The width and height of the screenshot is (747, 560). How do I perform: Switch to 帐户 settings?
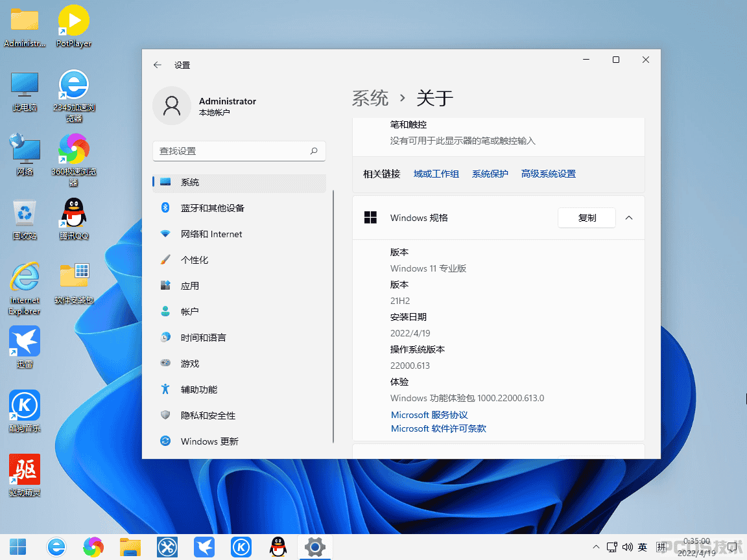(239, 312)
